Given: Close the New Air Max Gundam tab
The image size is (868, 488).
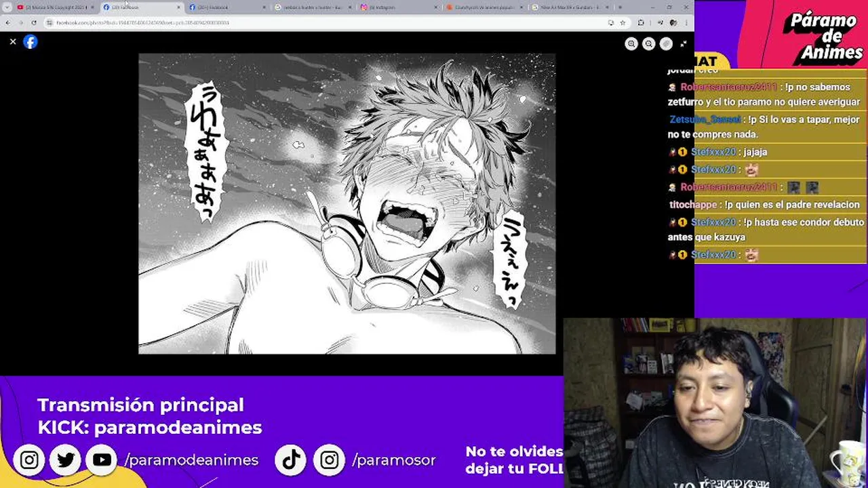Looking at the screenshot, I should click(x=606, y=7).
